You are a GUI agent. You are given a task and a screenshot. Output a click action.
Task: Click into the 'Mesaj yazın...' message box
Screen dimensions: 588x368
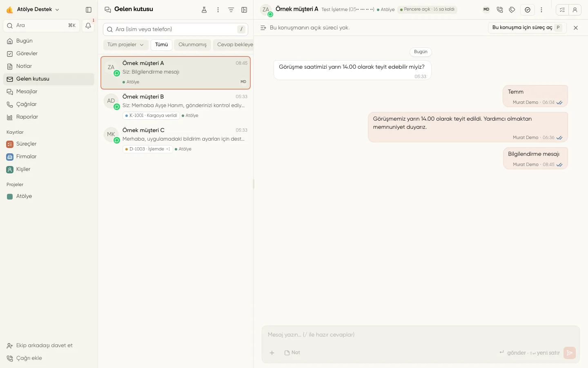click(x=421, y=335)
